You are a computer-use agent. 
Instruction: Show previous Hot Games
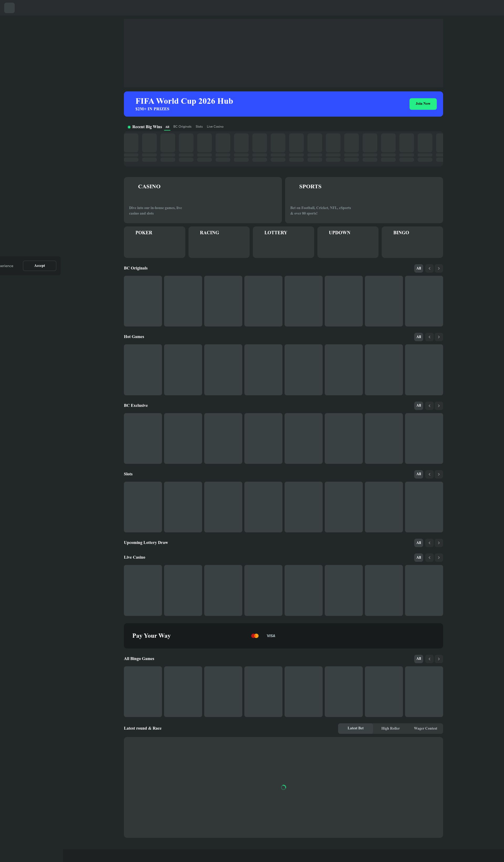click(429, 337)
